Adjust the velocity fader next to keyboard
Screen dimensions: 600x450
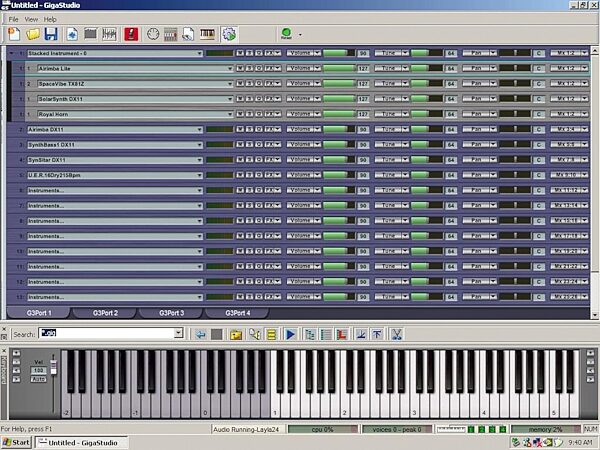(54, 366)
